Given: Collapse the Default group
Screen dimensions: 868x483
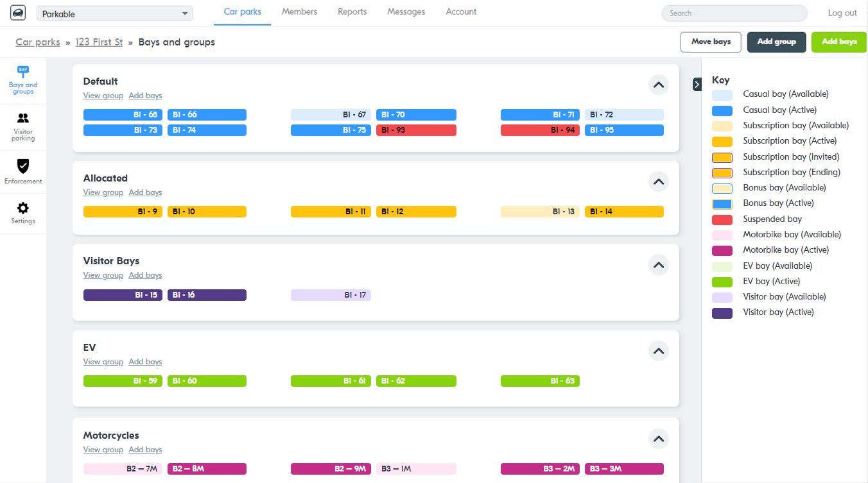Looking at the screenshot, I should (x=658, y=85).
